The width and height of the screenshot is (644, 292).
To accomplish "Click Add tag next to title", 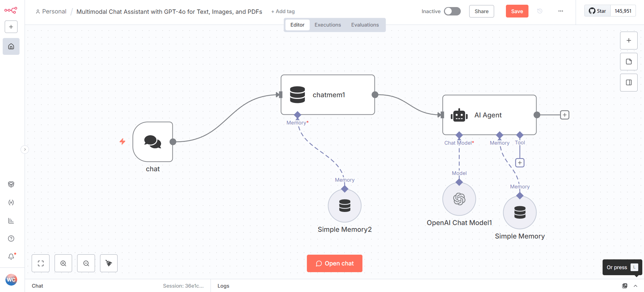I will coord(283,11).
